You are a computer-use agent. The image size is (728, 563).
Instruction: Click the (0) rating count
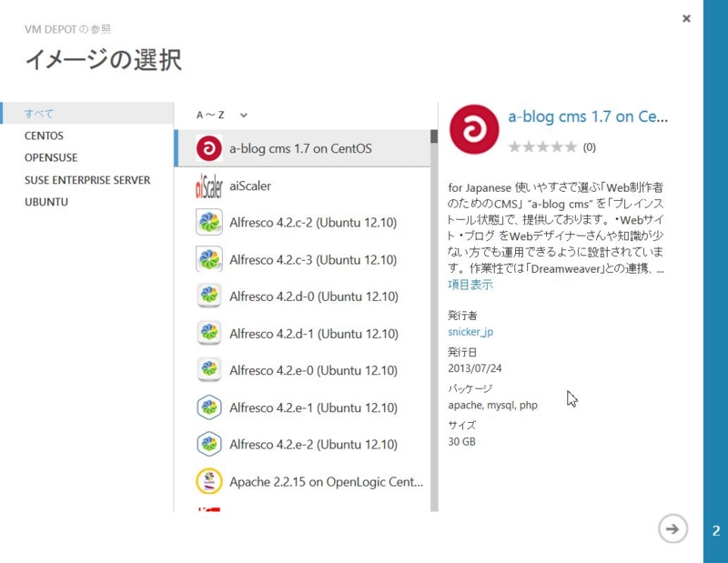click(x=589, y=147)
